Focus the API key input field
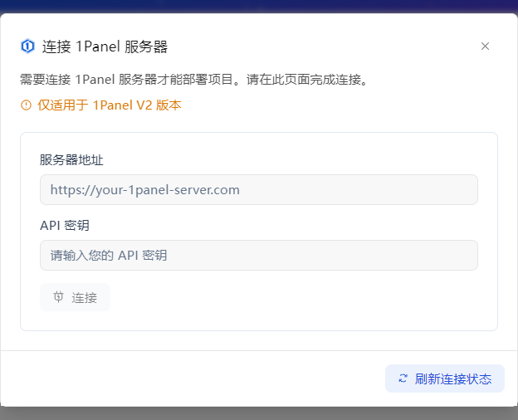The height and width of the screenshot is (420, 518). pyautogui.click(x=259, y=255)
